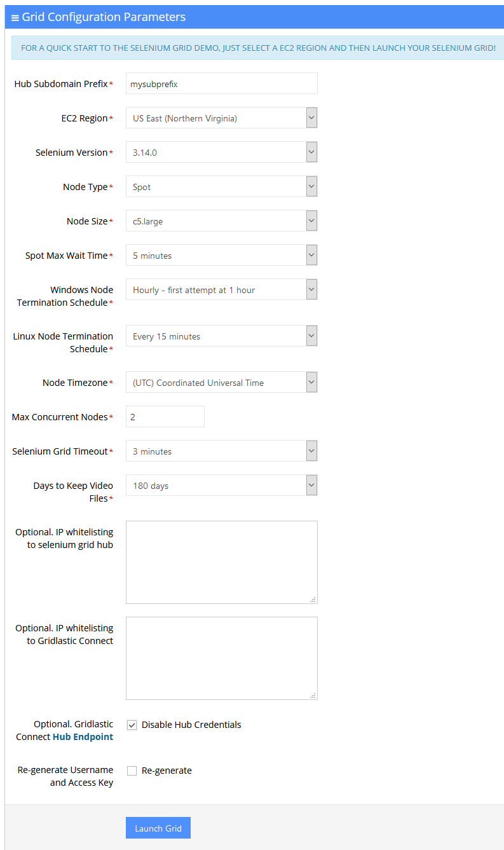Screen dimensions: 504x850
Task: Open the Node Timezone dropdown
Action: pos(310,382)
